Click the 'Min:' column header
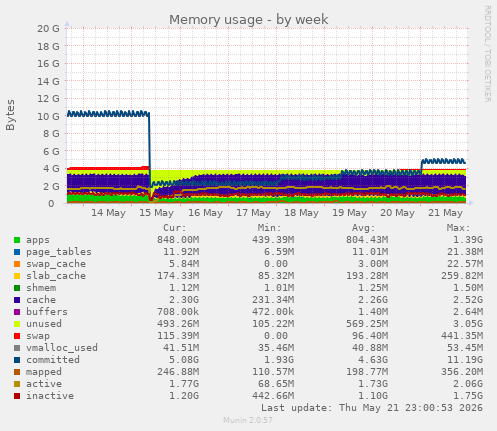This screenshot has height=431, width=497. tap(269, 228)
